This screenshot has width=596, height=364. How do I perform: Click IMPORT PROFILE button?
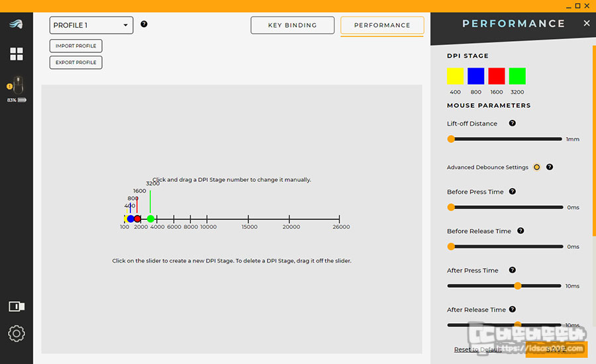[75, 46]
